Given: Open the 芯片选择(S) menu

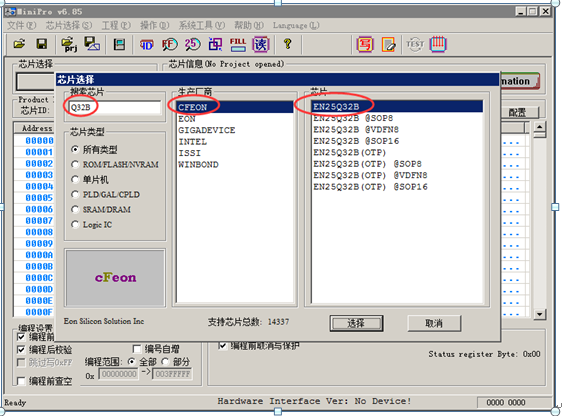Looking at the screenshot, I should 68,25.
